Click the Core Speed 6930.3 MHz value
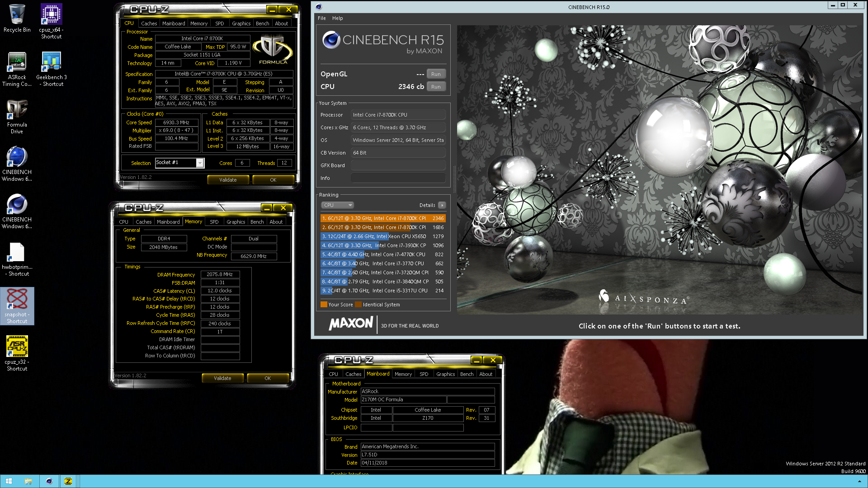Image resolution: width=868 pixels, height=488 pixels. pos(176,122)
